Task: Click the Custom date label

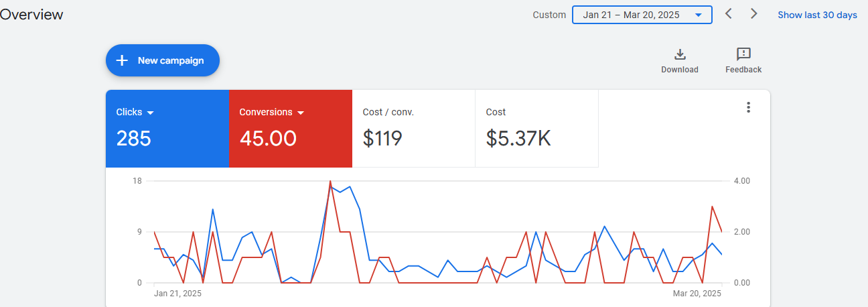Action: coord(549,15)
